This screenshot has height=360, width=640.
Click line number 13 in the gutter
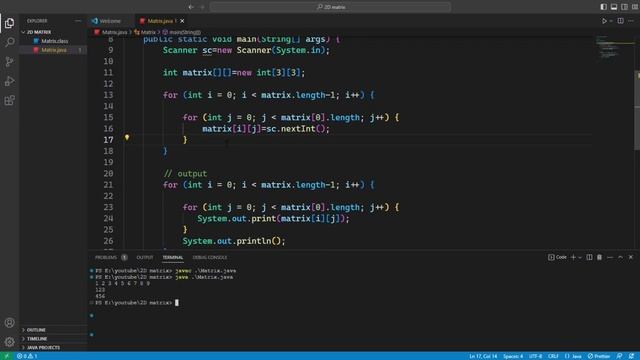click(108, 95)
